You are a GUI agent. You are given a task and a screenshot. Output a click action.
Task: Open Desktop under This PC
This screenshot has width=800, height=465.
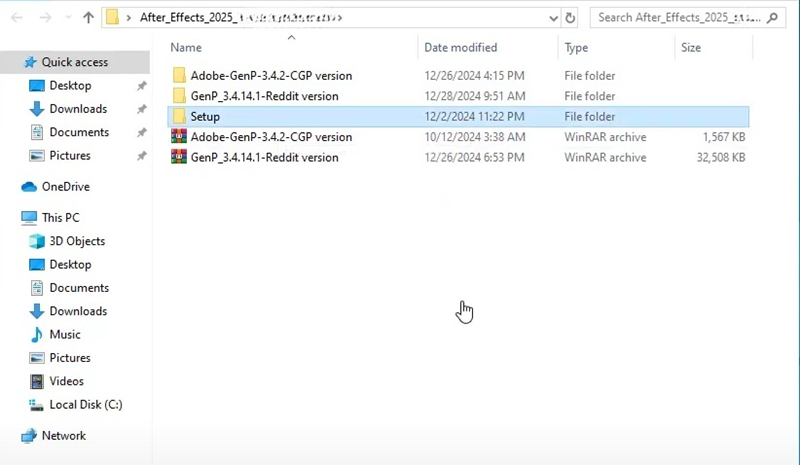point(70,264)
